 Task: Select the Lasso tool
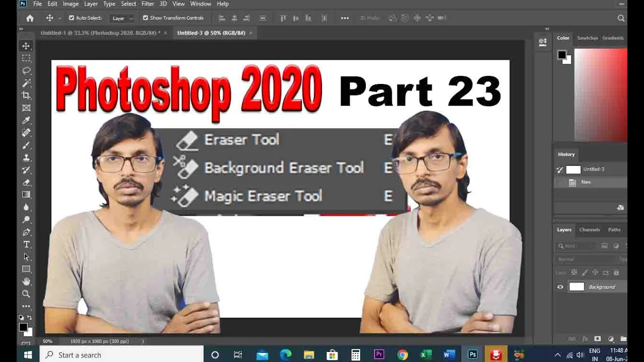click(x=26, y=70)
